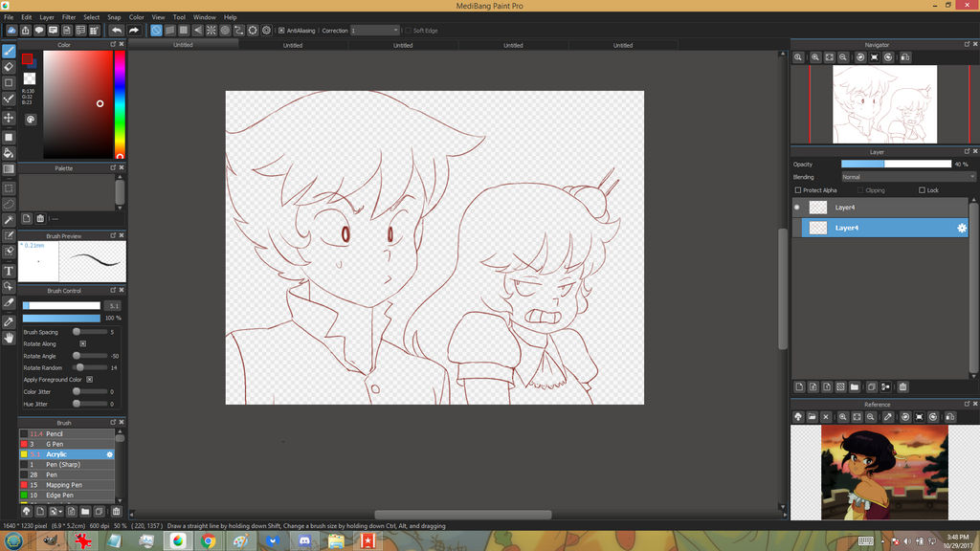Open the Blending mode dropdown
Image resolution: width=980 pixels, height=551 pixels.
coord(907,177)
